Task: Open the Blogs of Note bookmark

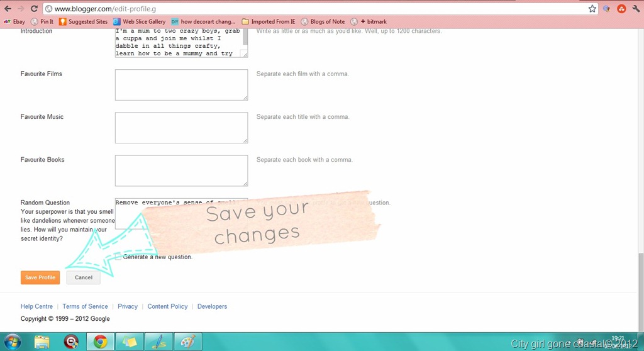Action: pos(323,21)
